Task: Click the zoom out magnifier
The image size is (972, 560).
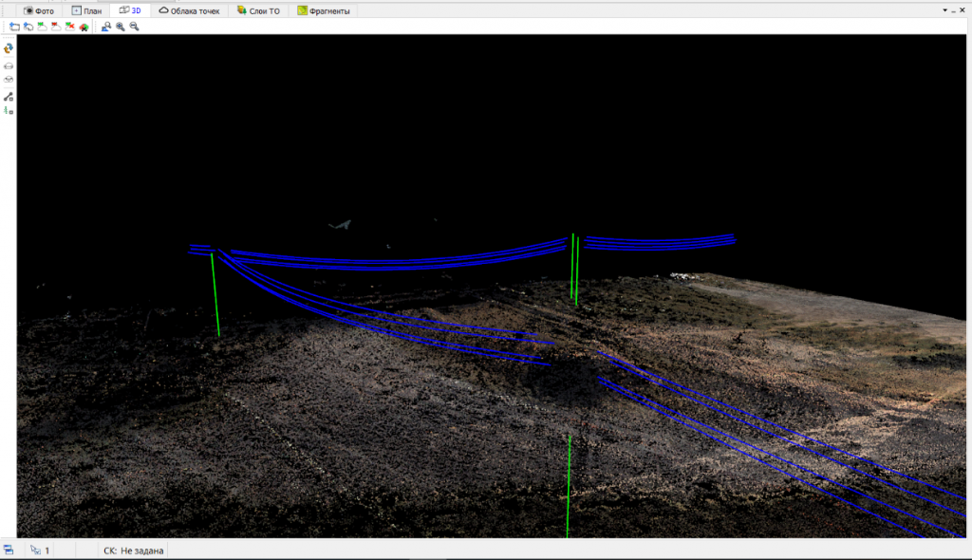Action: click(x=135, y=27)
